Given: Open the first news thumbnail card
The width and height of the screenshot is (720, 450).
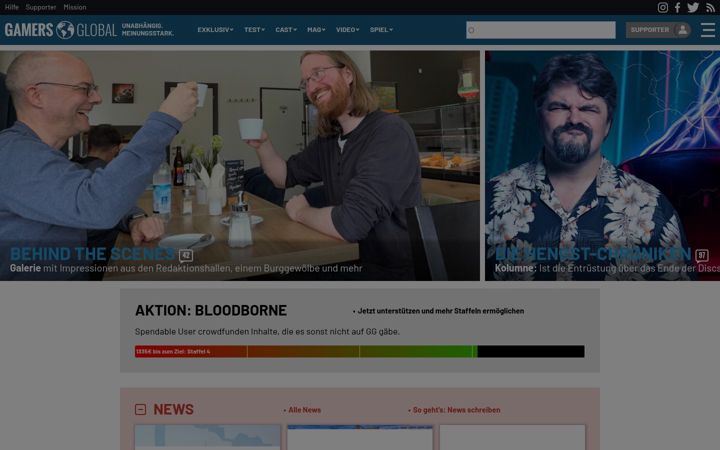Looking at the screenshot, I should click(x=208, y=437).
